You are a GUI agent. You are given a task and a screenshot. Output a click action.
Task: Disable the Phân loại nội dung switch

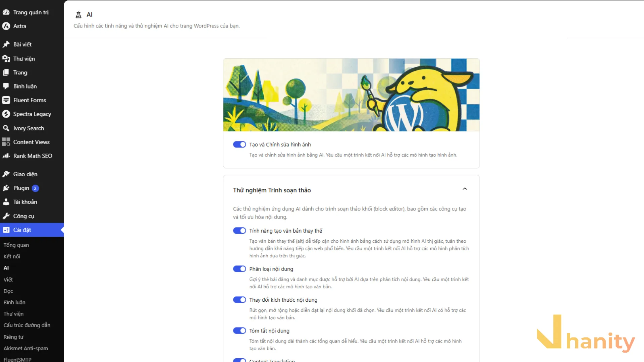tap(239, 269)
